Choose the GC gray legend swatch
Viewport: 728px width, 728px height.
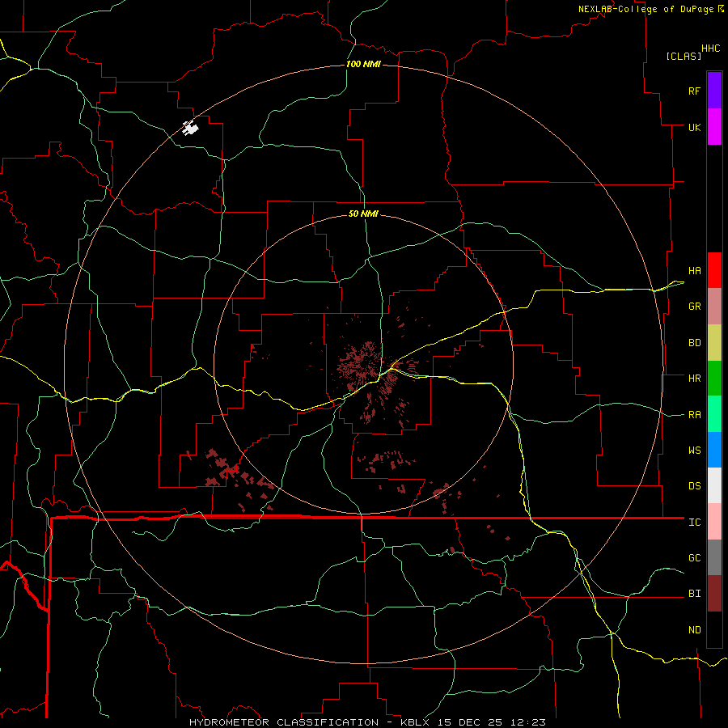tap(714, 557)
